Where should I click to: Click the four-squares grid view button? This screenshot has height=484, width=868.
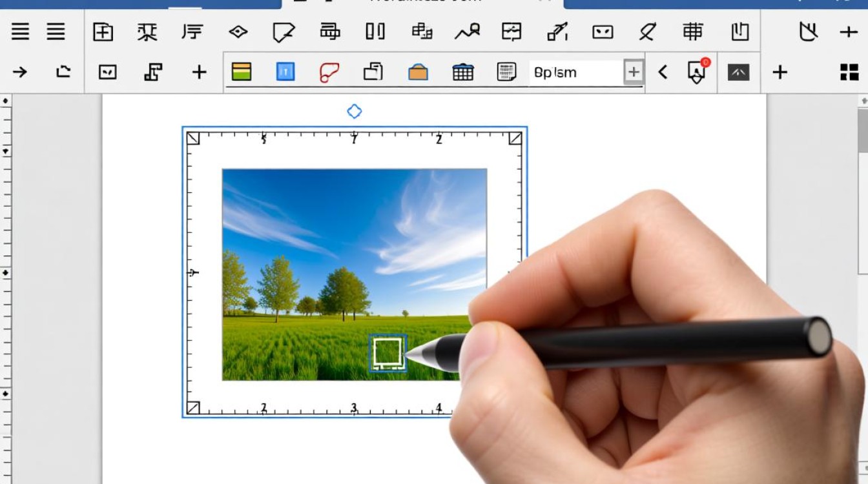[x=849, y=72]
